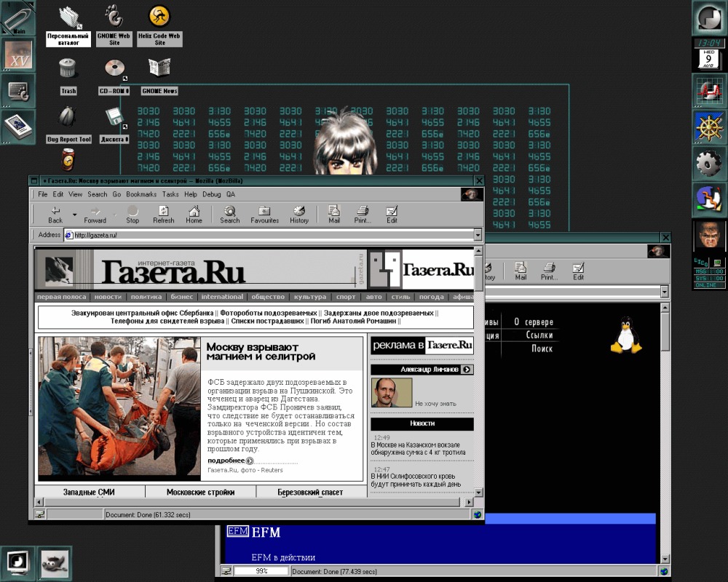Open the 'культура' section tab
The height and width of the screenshot is (582, 728).
coord(310,297)
